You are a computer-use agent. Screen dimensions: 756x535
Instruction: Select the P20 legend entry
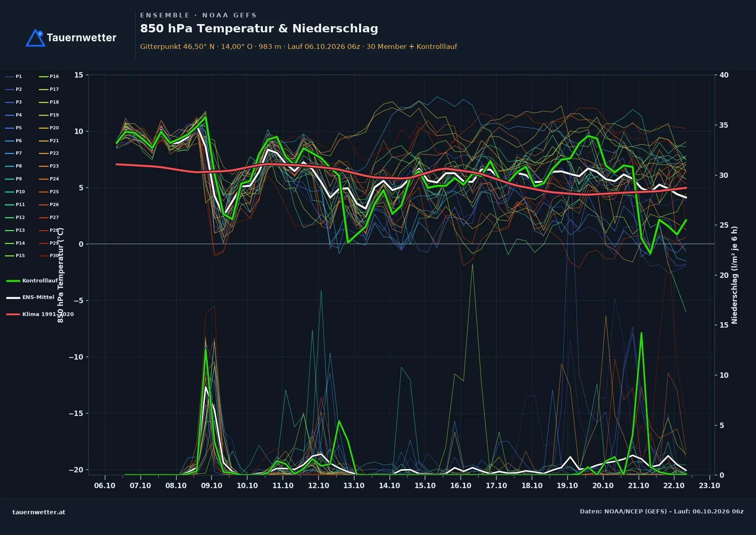pyautogui.click(x=49, y=128)
